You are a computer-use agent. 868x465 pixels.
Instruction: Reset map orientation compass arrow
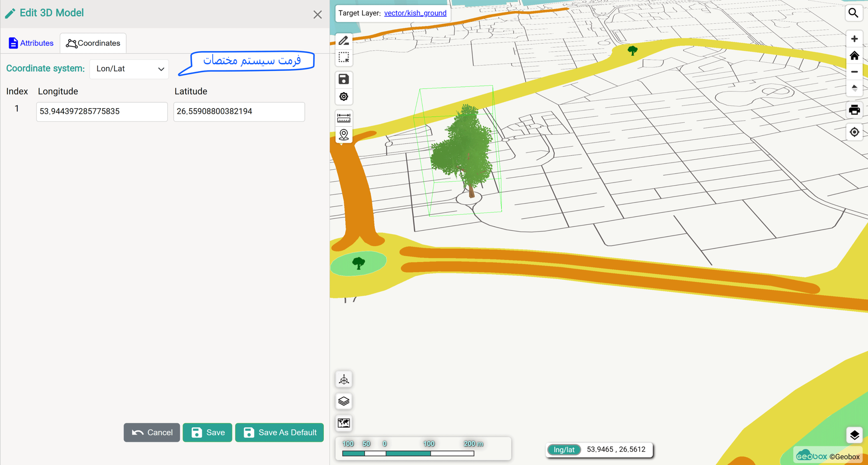(854, 88)
